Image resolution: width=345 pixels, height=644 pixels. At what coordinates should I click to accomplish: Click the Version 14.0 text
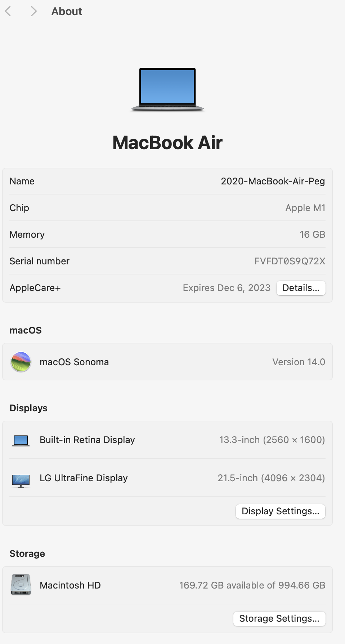[299, 362]
